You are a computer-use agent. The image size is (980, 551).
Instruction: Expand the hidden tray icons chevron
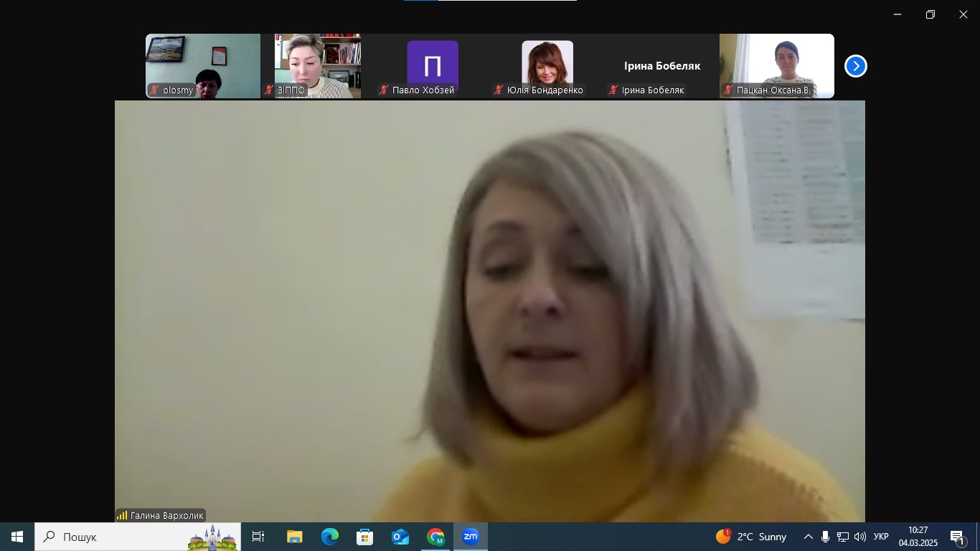809,537
